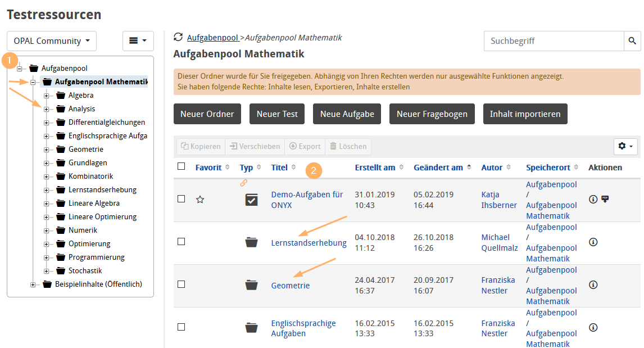
Task: Select the test type icon for Demo-Aufgaben
Action: 251,199
